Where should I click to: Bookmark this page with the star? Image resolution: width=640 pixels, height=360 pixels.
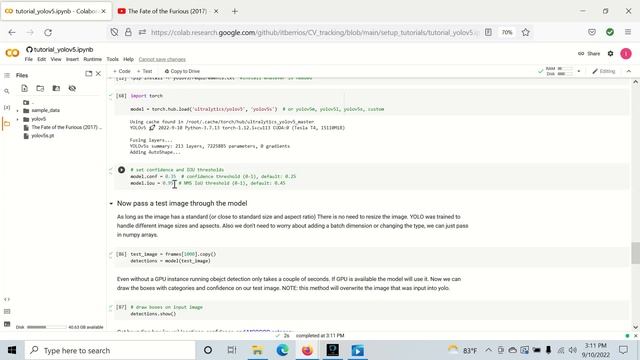tap(526, 32)
